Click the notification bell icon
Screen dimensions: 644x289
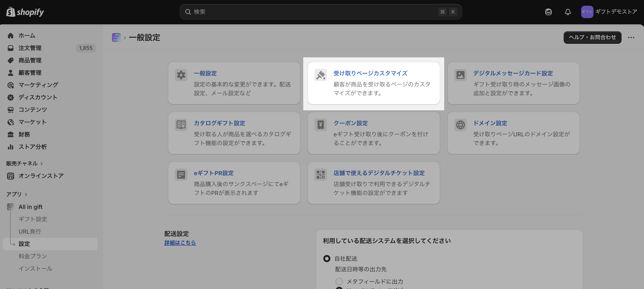[x=567, y=12]
